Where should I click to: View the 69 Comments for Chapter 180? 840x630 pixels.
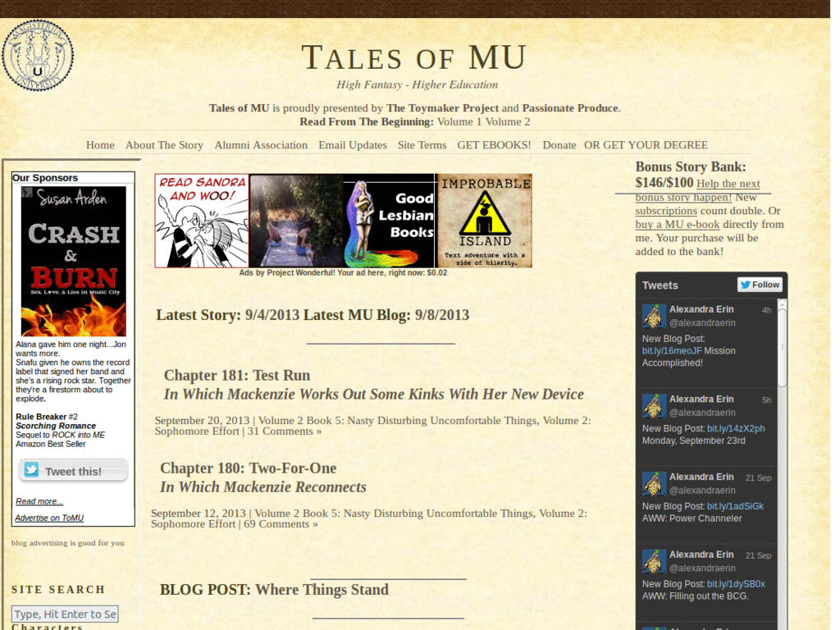pyautogui.click(x=284, y=523)
